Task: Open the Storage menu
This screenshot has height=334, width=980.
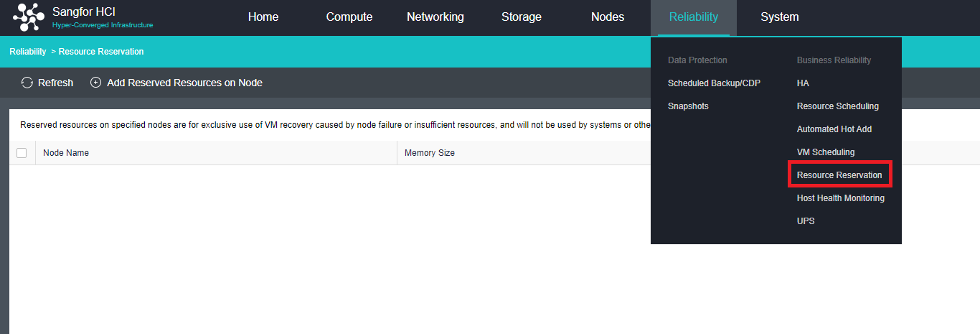Action: click(x=522, y=17)
